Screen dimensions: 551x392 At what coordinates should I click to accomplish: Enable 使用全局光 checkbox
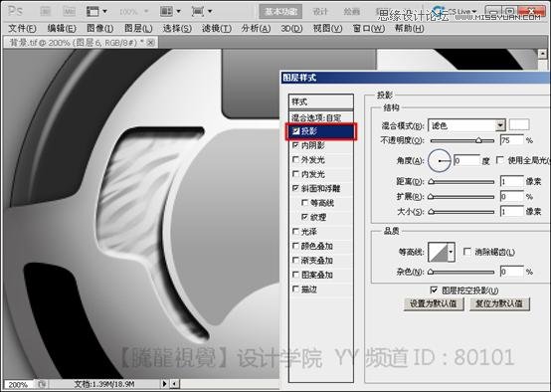click(x=499, y=160)
